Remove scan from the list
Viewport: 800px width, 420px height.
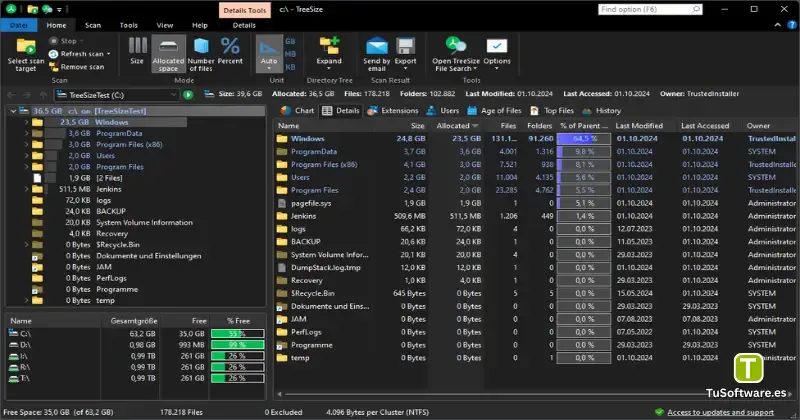[x=77, y=67]
